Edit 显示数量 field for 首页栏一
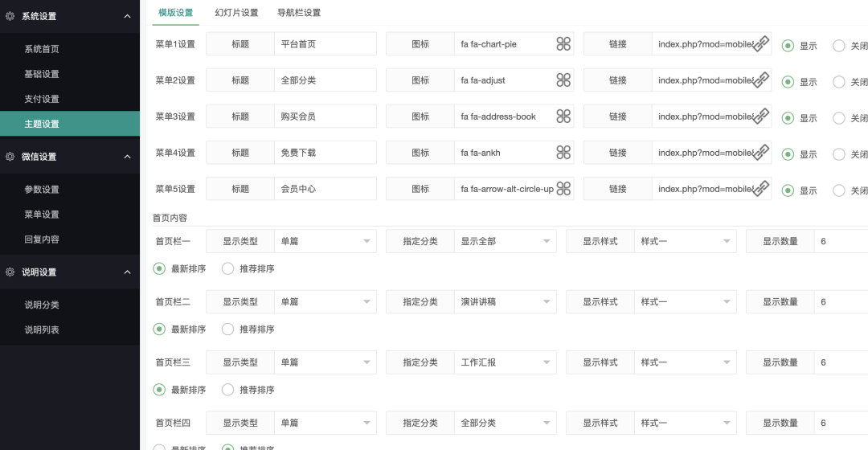The width and height of the screenshot is (868, 450). pos(841,241)
